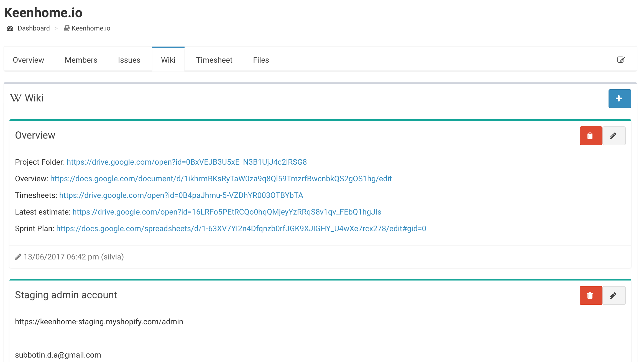Click the edit project icon in tab bar
This screenshot has height=362, width=644.
click(621, 60)
